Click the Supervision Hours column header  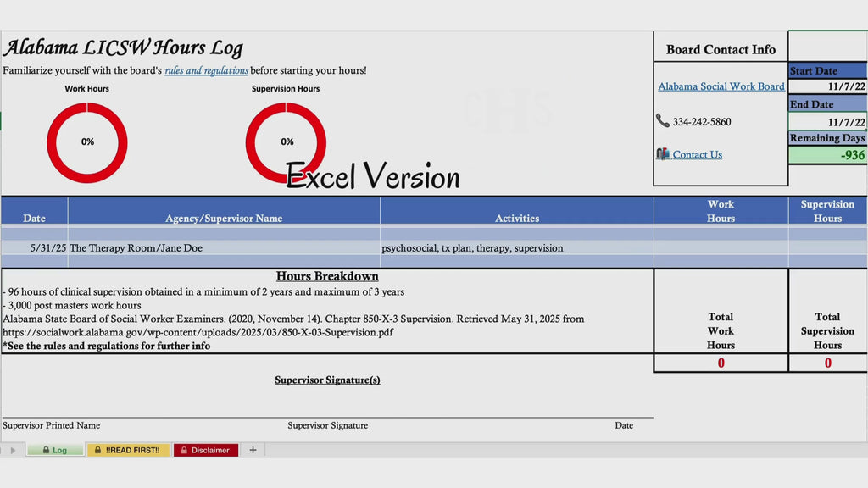click(827, 211)
